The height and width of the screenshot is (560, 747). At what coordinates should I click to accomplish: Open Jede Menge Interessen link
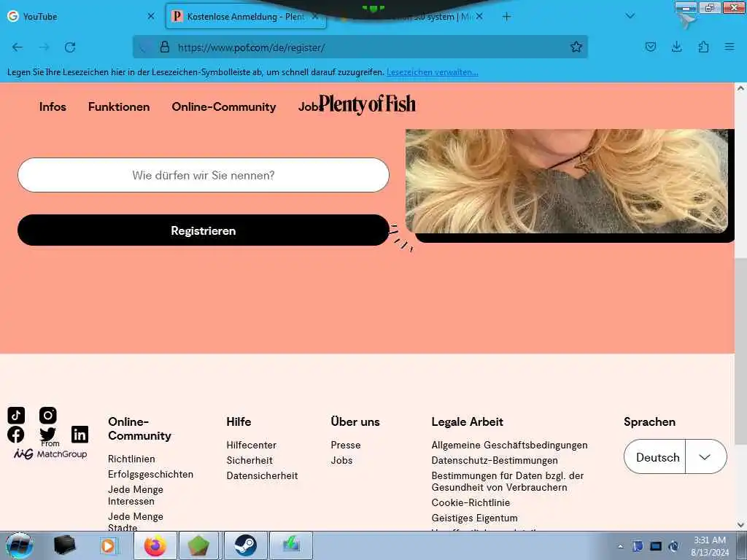coord(136,495)
